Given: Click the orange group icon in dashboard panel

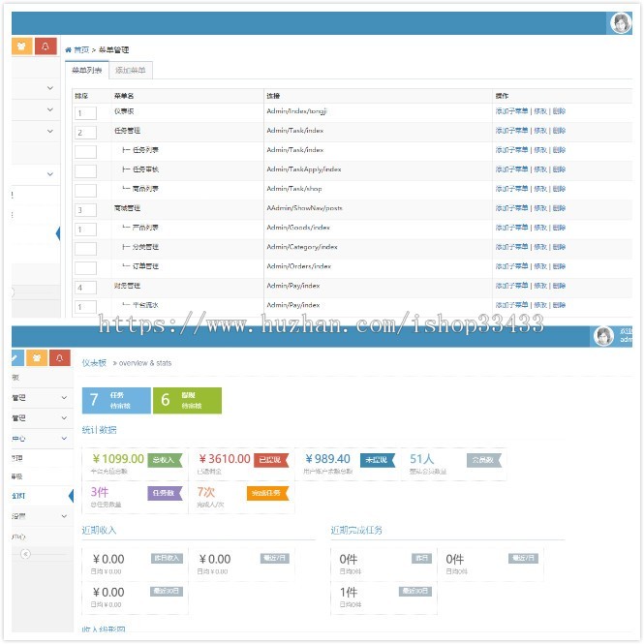Looking at the screenshot, I should [x=37, y=357].
